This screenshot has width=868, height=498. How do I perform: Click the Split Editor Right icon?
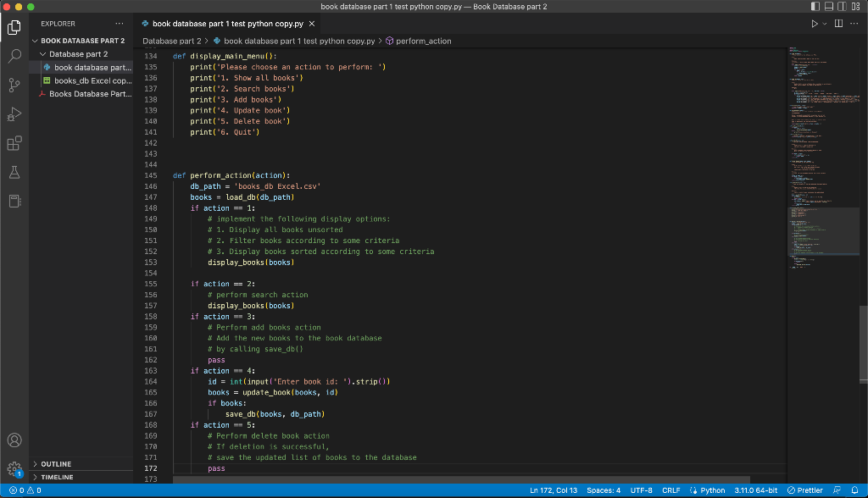coord(839,24)
